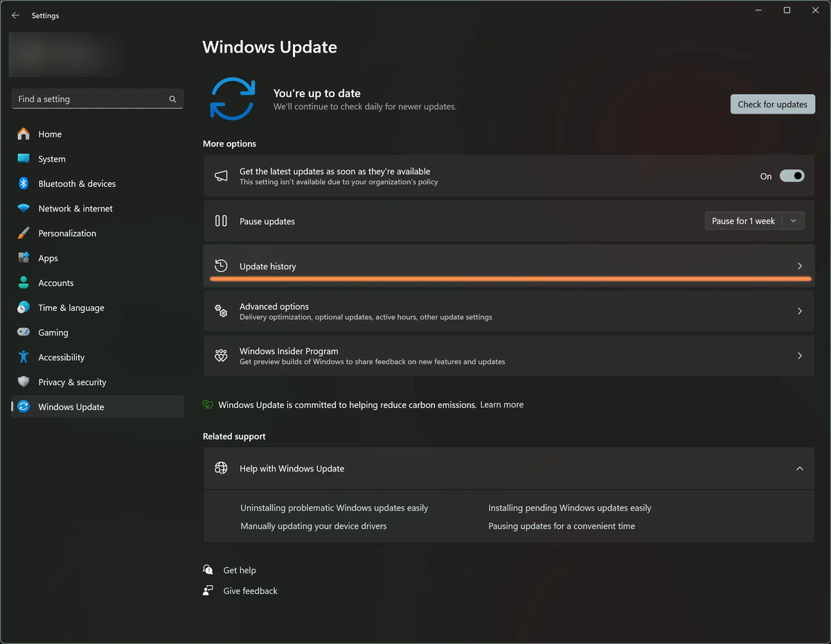Click the Gaming controller icon

click(24, 332)
